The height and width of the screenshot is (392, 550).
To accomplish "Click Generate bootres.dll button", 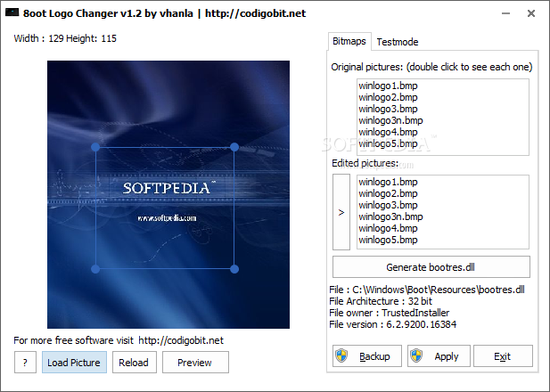I will coord(431,267).
